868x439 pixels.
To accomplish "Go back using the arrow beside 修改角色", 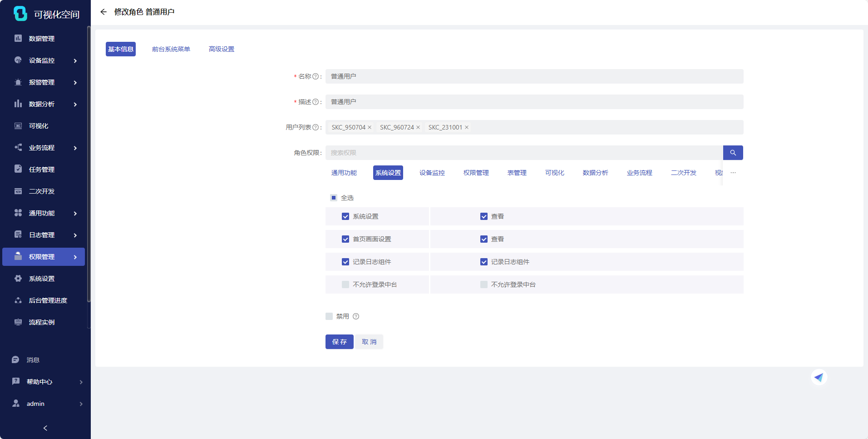I will coord(104,12).
